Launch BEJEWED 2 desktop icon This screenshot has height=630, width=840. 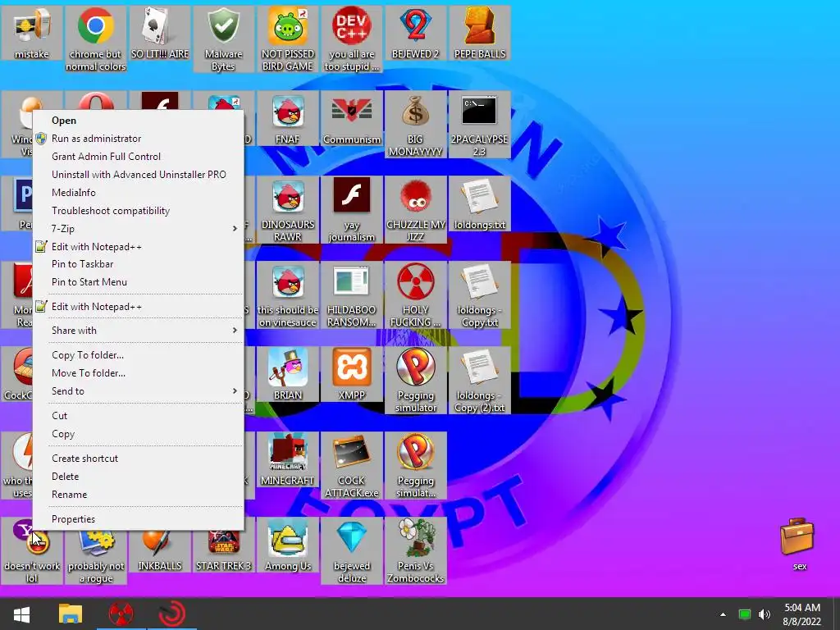pos(415,33)
